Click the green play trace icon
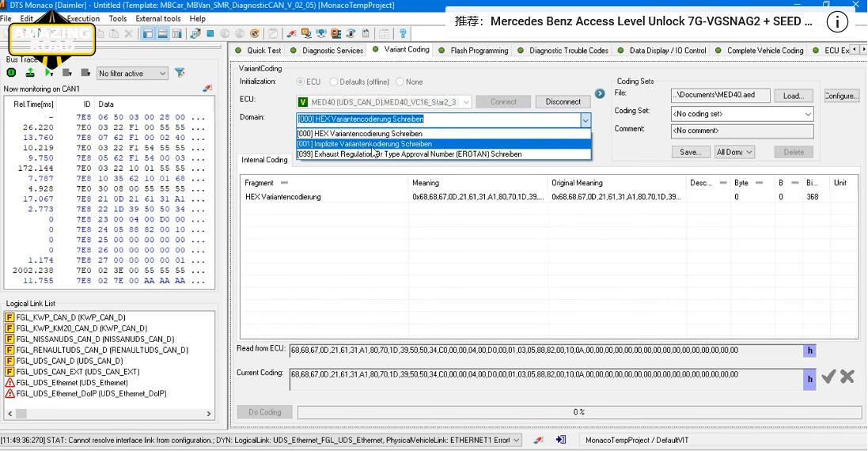868x451 pixels. (x=49, y=73)
